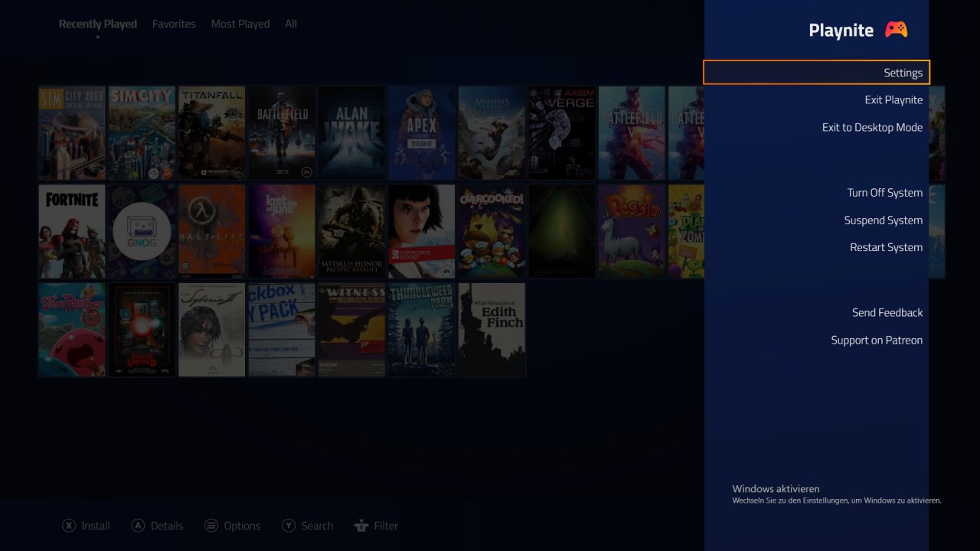Click the Options menu icon
This screenshot has height=551, width=980.
[x=211, y=526]
